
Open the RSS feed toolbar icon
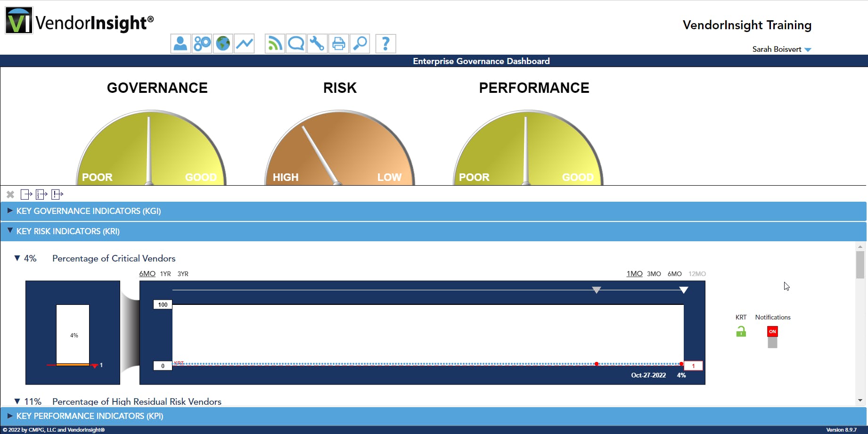click(x=275, y=44)
